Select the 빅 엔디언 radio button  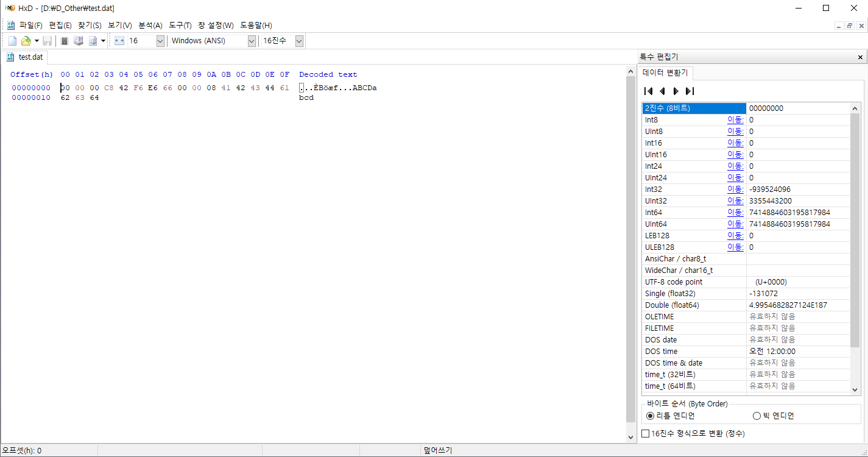click(x=774, y=416)
